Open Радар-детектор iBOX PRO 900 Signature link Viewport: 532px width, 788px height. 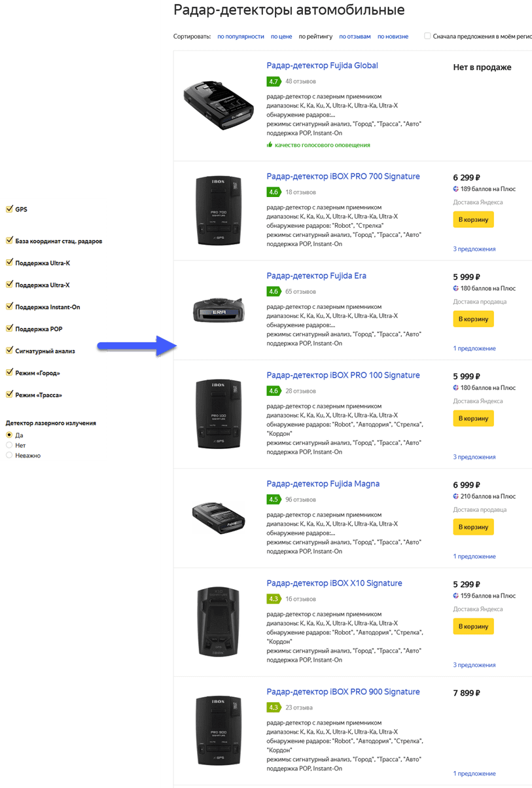click(343, 692)
